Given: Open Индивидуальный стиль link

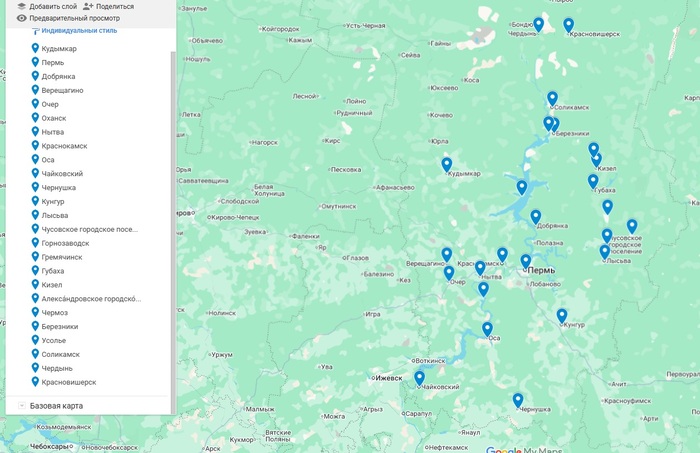Looking at the screenshot, I should [x=79, y=31].
